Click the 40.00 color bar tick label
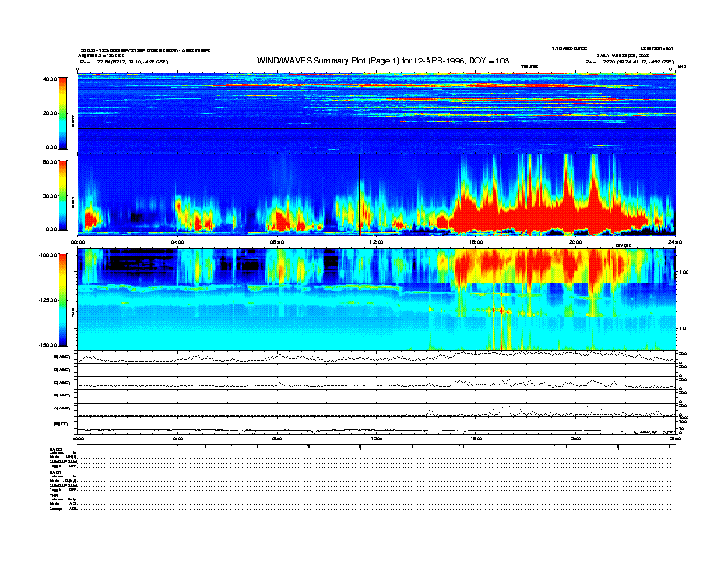728x563 pixels. 50,79
